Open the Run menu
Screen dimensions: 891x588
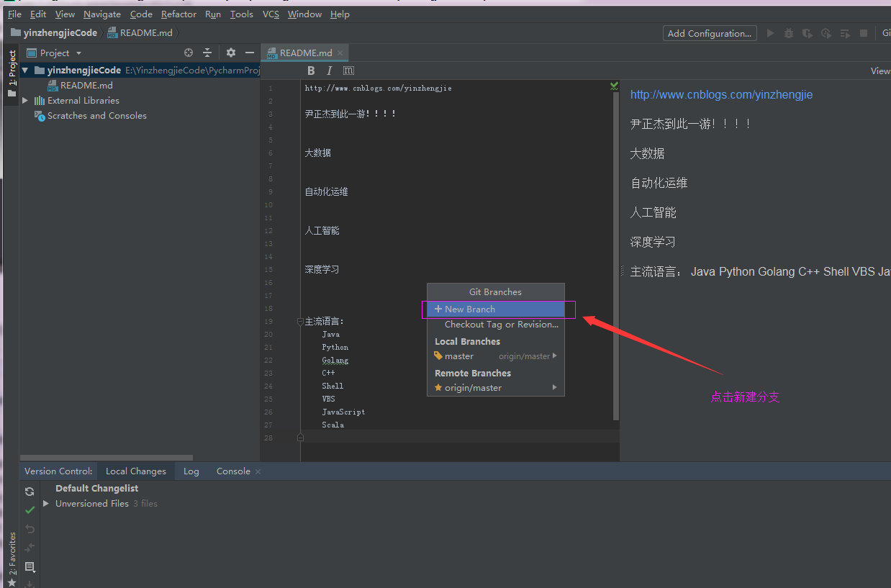tap(213, 14)
